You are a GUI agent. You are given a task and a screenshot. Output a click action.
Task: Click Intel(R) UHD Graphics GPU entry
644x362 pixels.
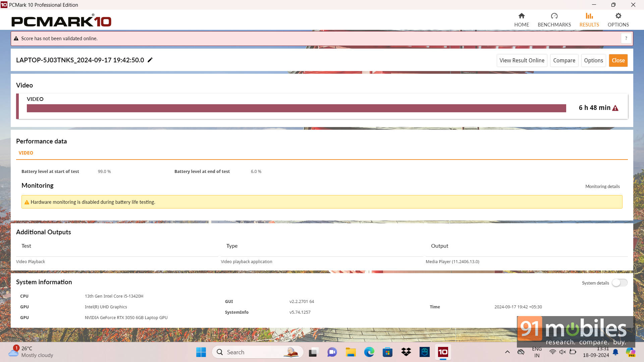pos(106,307)
